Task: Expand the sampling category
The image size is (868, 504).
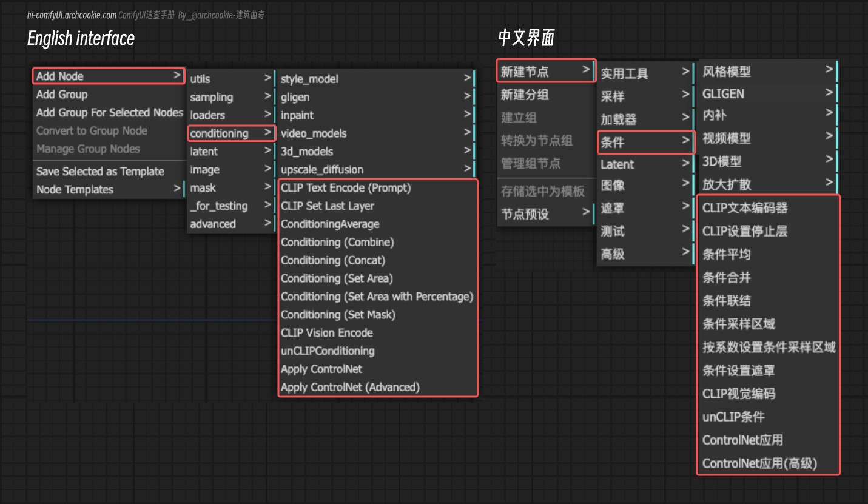Action: click(231, 97)
